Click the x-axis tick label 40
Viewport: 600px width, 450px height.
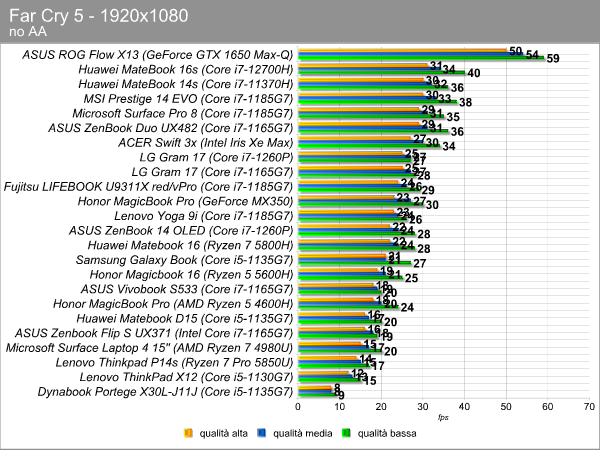coord(464,407)
